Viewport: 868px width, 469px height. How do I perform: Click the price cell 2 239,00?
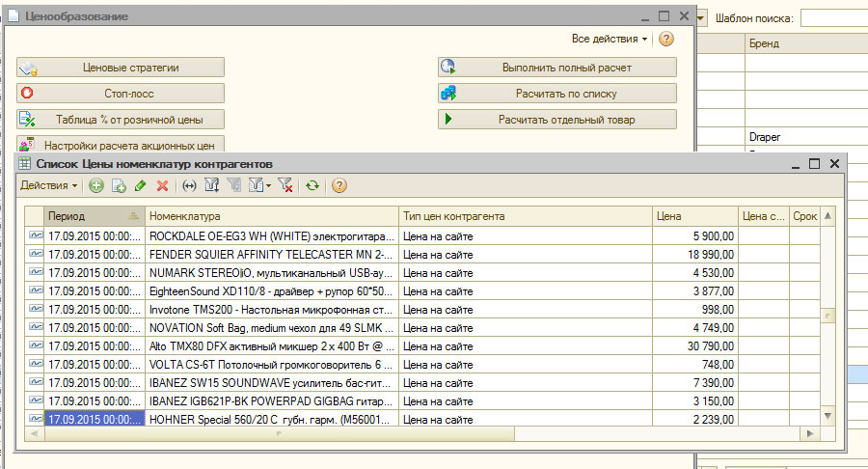695,419
